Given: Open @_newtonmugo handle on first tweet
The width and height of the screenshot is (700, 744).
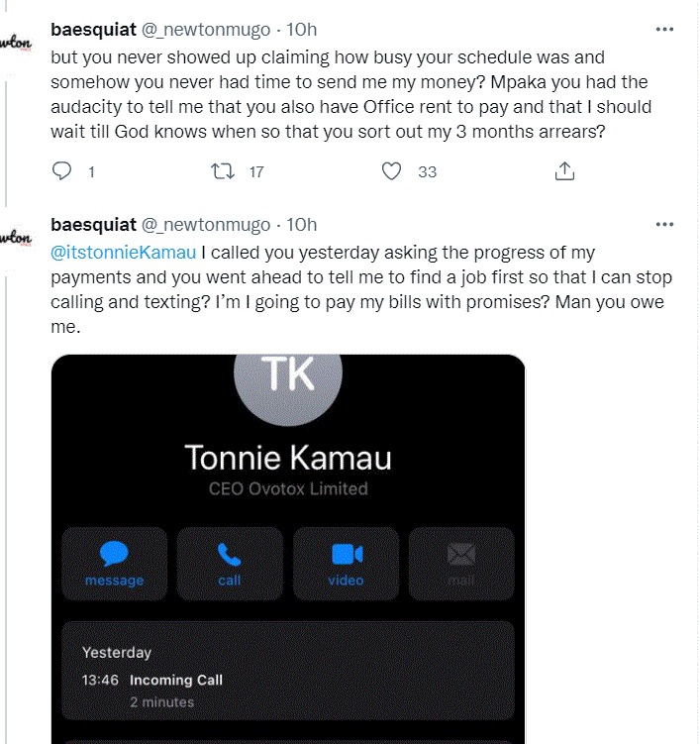Looking at the screenshot, I should (x=206, y=30).
